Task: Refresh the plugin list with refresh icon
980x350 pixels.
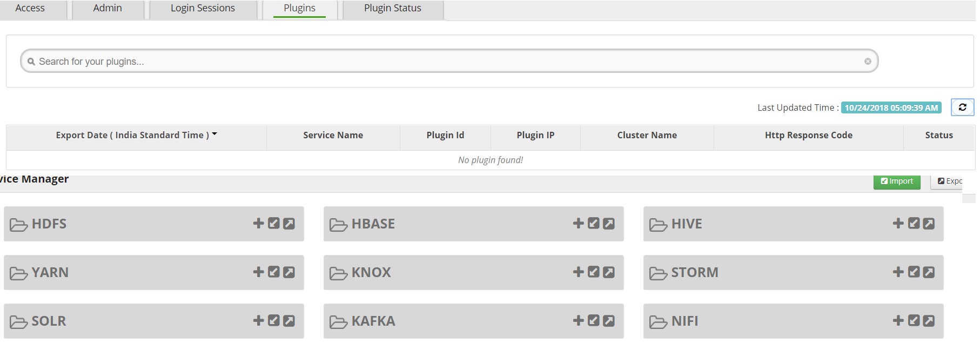Action: (x=962, y=107)
